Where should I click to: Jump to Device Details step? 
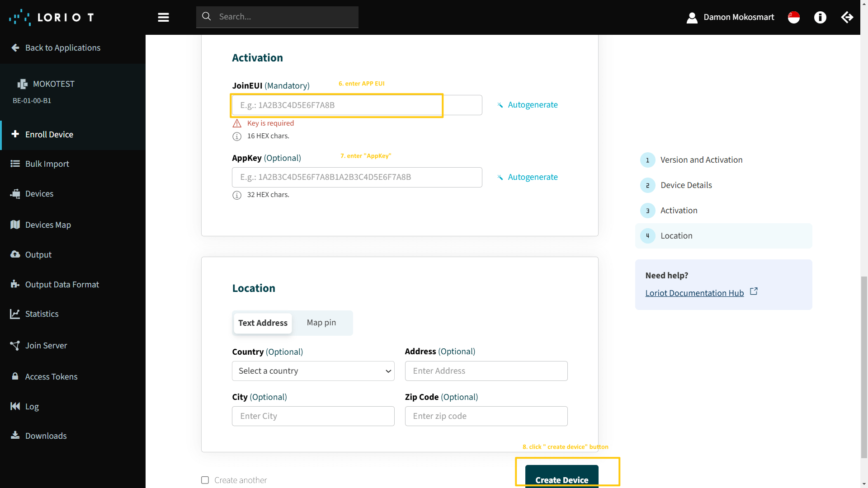[686, 185]
